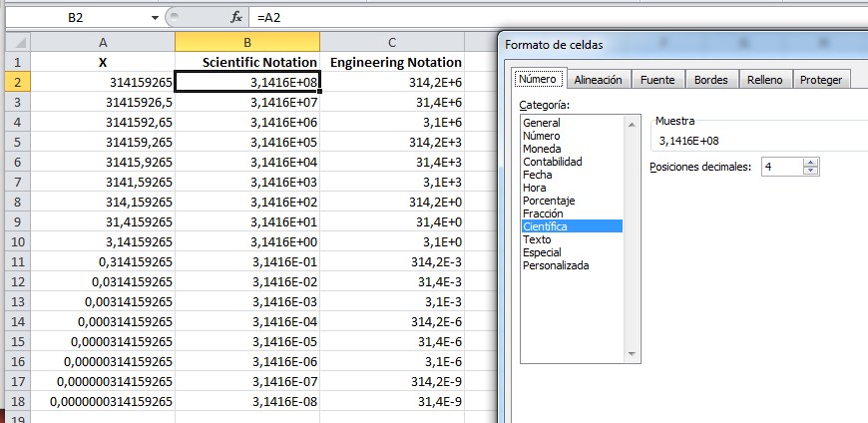Click the Name Box showing B2

pyautogui.click(x=78, y=18)
